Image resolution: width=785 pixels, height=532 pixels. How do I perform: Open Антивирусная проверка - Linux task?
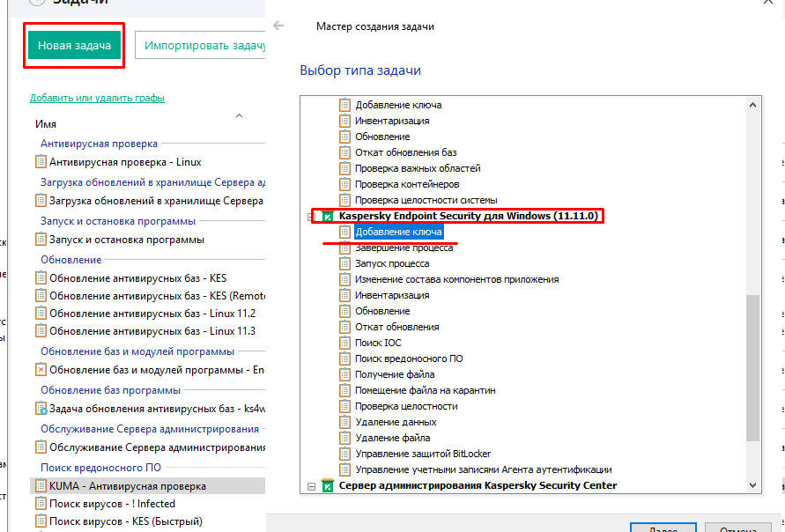pyautogui.click(x=125, y=162)
